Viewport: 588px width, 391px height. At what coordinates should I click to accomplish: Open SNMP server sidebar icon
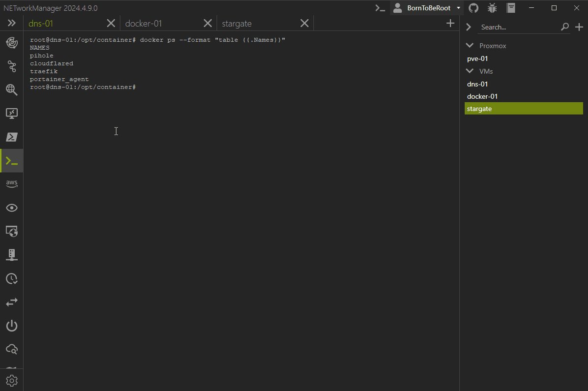click(x=12, y=255)
